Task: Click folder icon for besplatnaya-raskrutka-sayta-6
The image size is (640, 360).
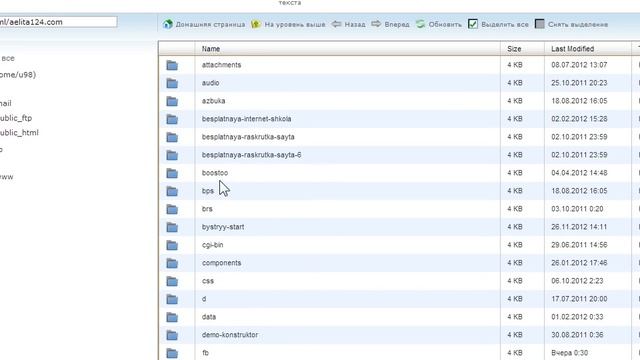Action: (x=172, y=155)
